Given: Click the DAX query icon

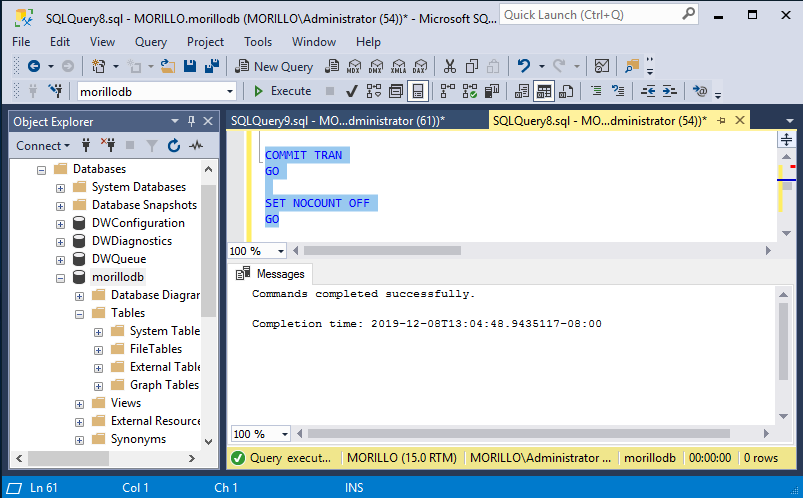Looking at the screenshot, I should 420,66.
